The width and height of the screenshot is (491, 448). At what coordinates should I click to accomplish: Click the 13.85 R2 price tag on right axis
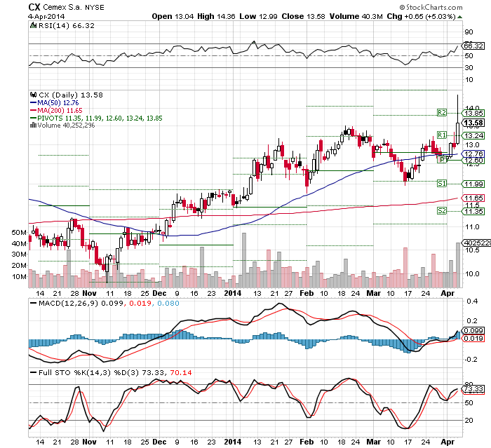tap(473, 114)
